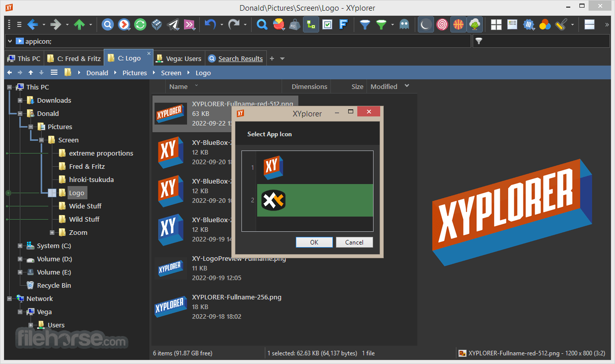Add a new tab with plus

pos(271,58)
